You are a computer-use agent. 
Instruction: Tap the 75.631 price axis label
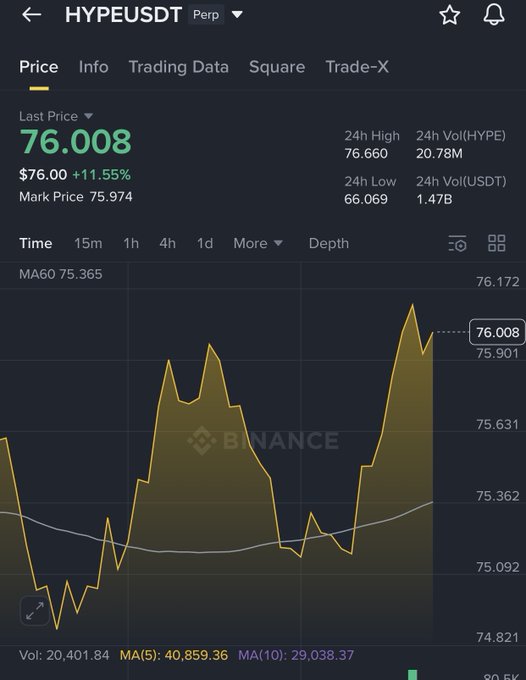click(498, 425)
